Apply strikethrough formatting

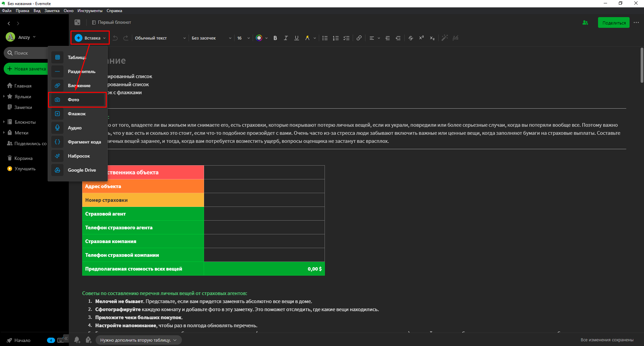pos(410,38)
